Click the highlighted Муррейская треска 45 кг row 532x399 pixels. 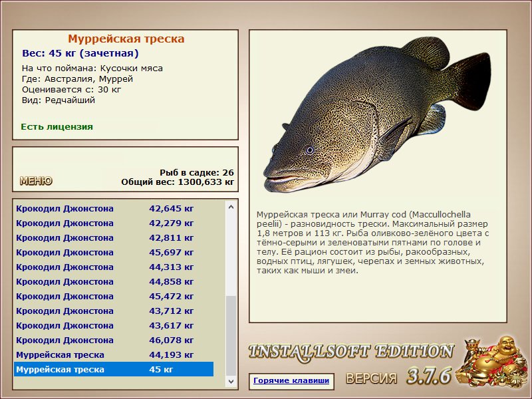pos(114,369)
